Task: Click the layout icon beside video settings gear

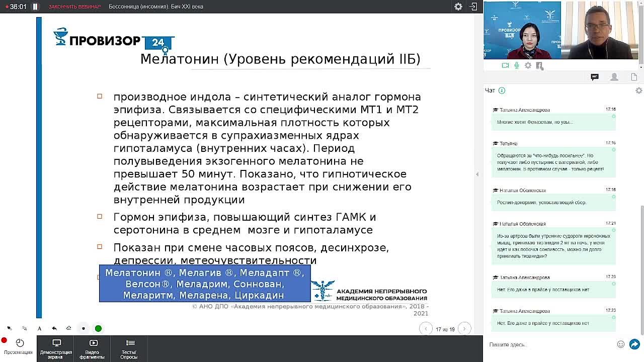Action: tap(539, 65)
